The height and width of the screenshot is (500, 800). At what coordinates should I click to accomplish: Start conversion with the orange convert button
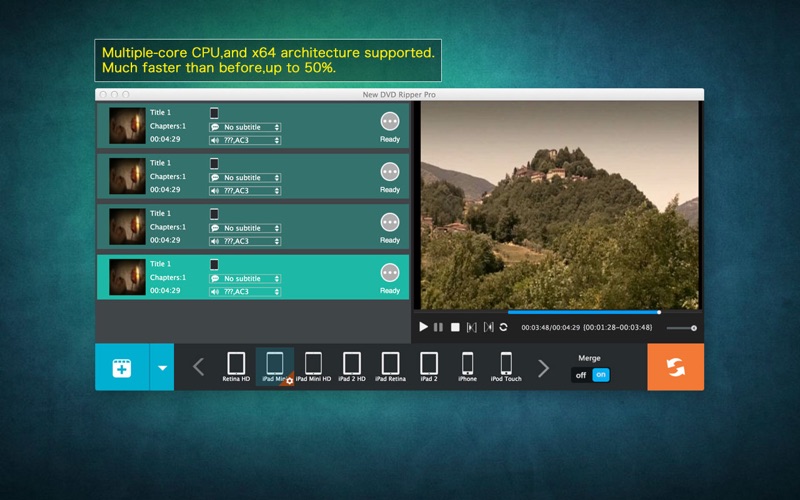676,367
